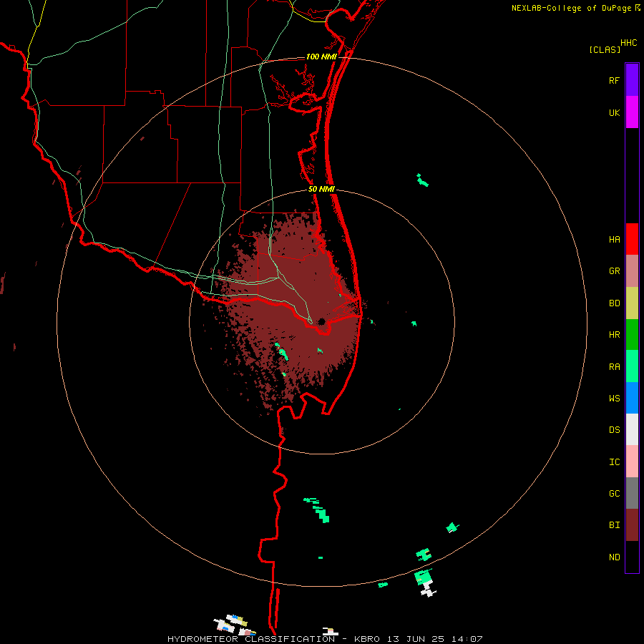Click the WS legend label
644x644 pixels.
615,399
